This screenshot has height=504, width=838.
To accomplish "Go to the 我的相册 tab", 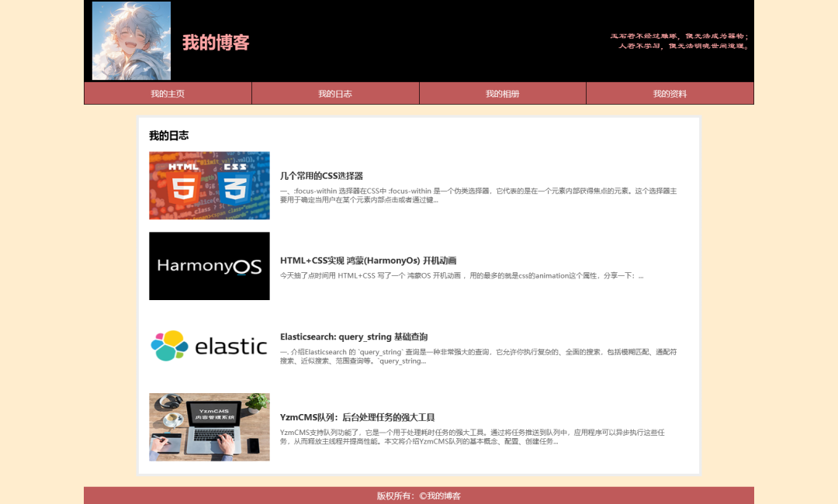I will (x=502, y=94).
